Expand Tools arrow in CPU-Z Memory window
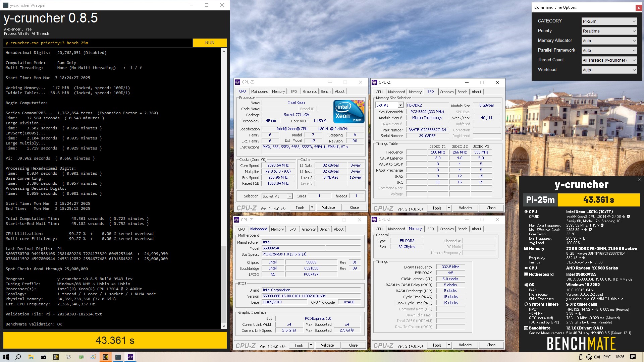This screenshot has width=644, height=362. [449, 345]
